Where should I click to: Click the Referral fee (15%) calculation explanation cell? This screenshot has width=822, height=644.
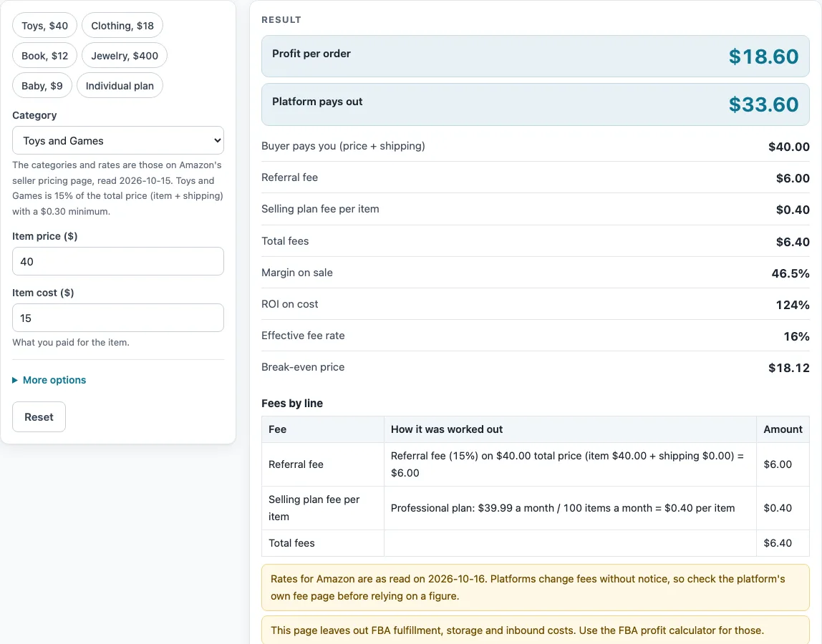(x=570, y=464)
